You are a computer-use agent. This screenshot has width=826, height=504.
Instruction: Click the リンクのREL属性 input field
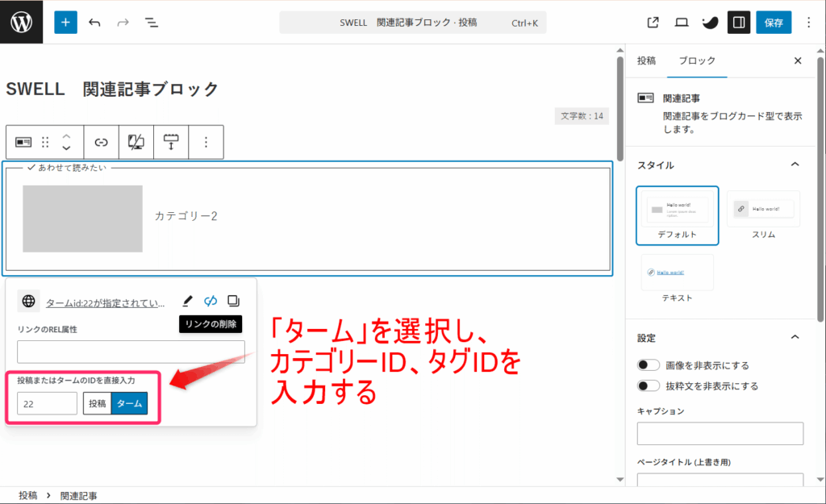(131, 352)
